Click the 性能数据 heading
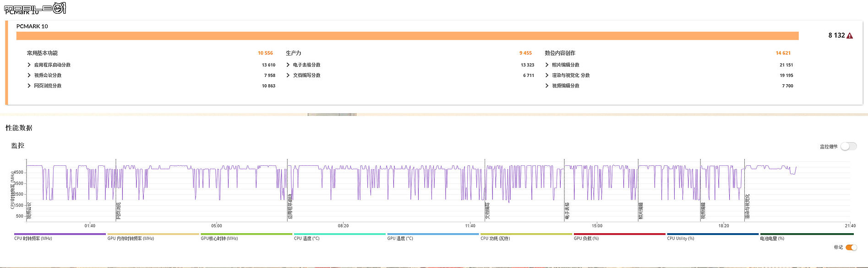The width and height of the screenshot is (868, 268). tap(19, 128)
